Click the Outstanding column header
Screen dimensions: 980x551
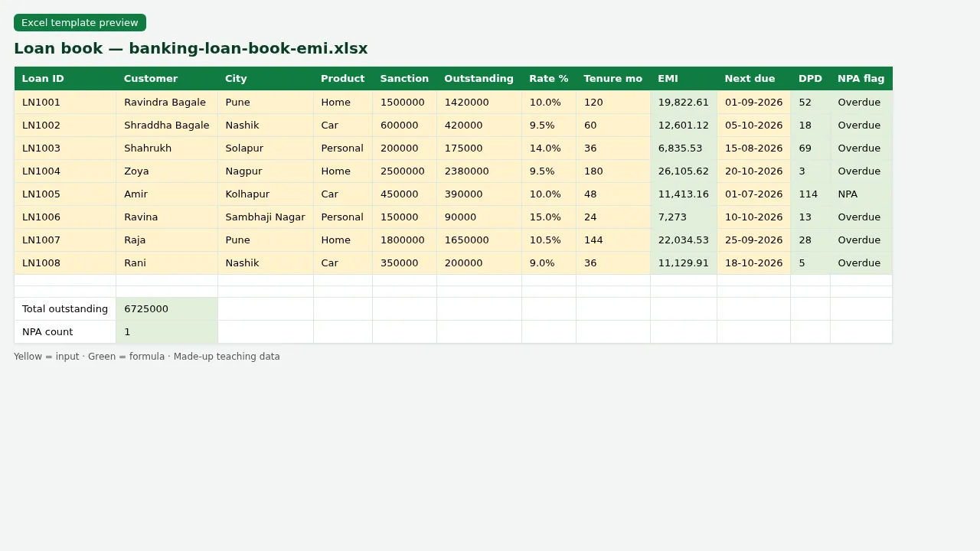pos(479,79)
